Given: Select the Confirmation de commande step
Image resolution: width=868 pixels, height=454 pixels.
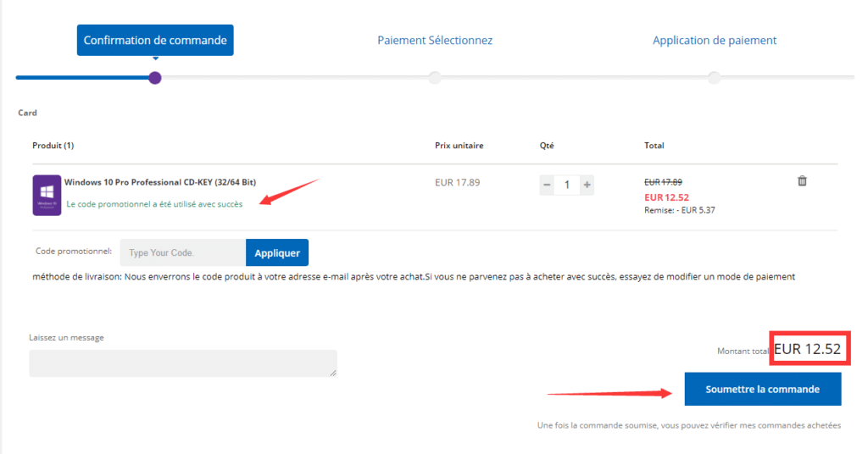Looking at the screenshot, I should point(155,40).
